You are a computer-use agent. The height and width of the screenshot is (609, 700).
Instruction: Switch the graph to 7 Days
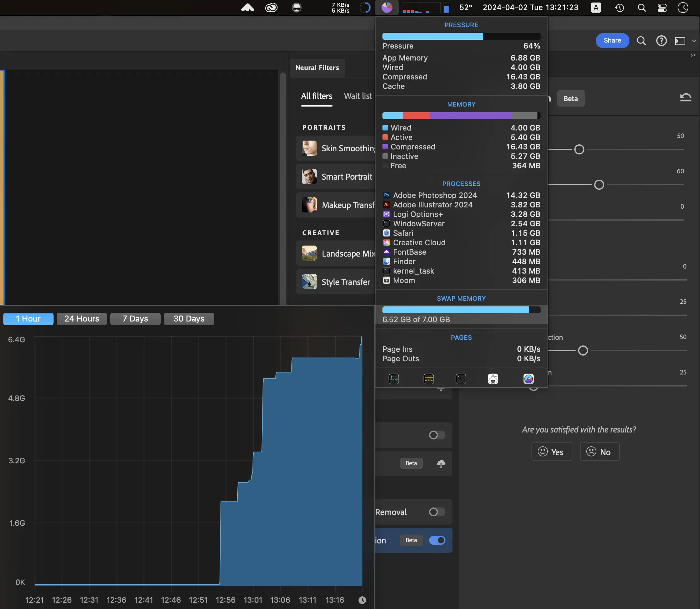135,319
